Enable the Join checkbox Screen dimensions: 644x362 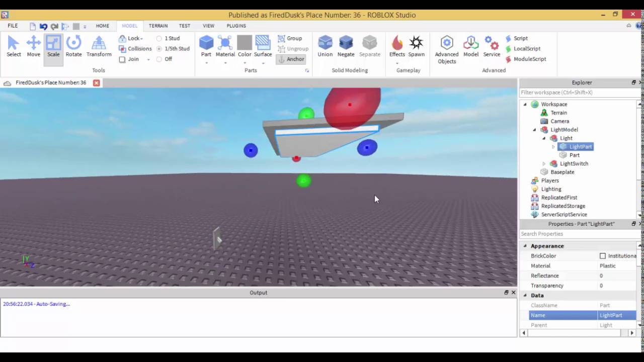pos(122,59)
